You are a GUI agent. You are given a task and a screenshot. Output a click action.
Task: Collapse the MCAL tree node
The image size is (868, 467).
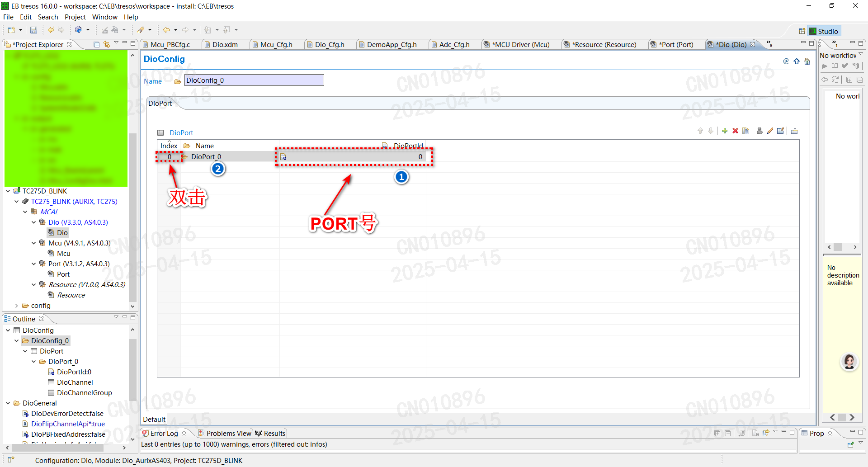coord(25,212)
